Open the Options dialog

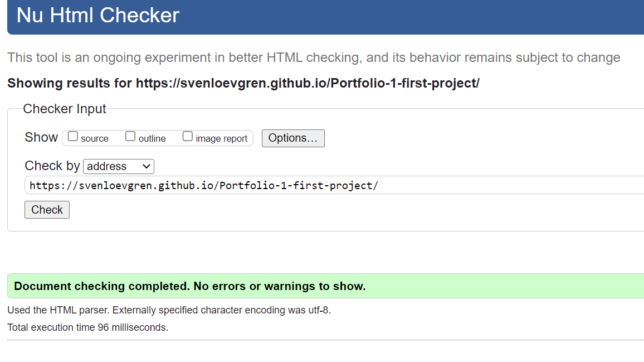click(293, 138)
